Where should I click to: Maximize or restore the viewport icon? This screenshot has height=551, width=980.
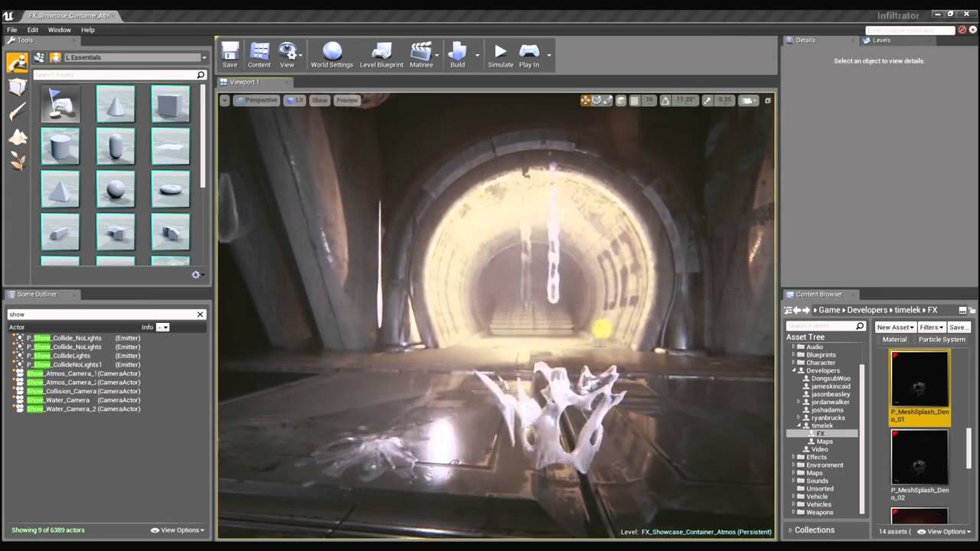tap(768, 100)
